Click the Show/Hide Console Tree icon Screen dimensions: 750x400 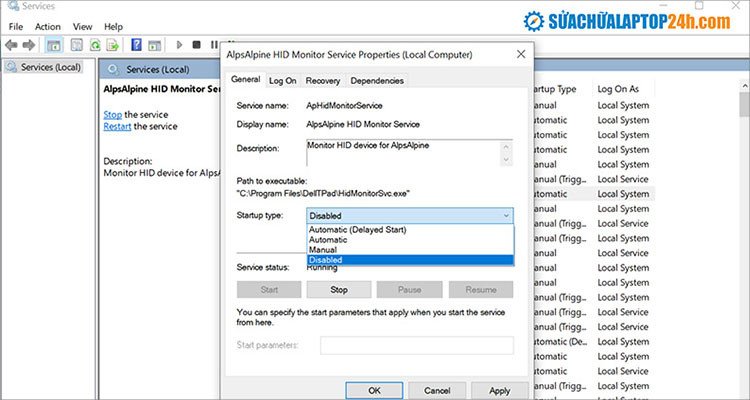(54, 45)
